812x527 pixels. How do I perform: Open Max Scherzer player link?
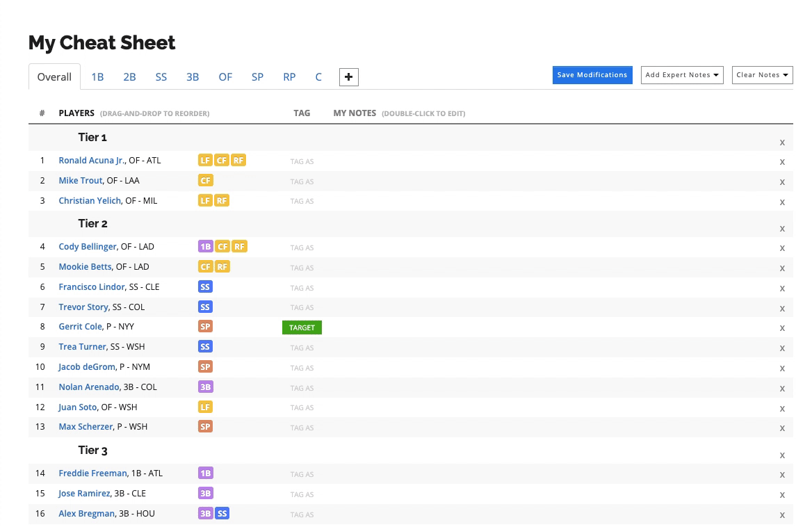tap(86, 427)
